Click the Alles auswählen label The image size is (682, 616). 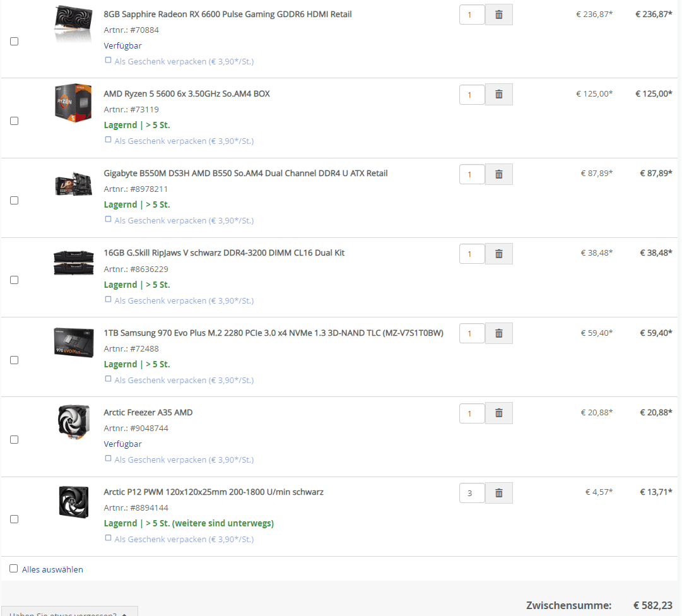pos(52,569)
